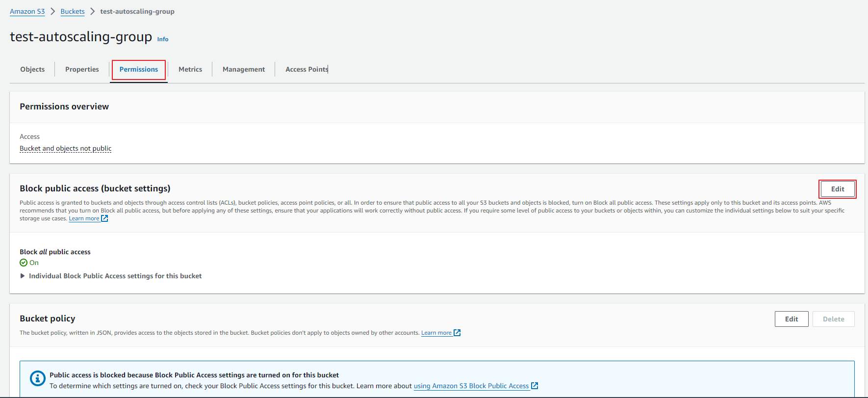868x398 pixels.
Task: Open the Info link beside bucket name
Action: 163,39
